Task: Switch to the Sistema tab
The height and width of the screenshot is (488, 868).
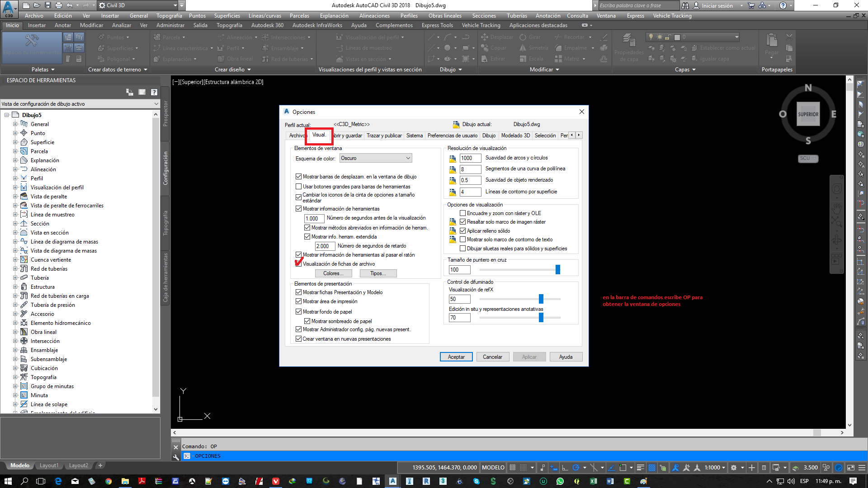Action: tap(415, 136)
